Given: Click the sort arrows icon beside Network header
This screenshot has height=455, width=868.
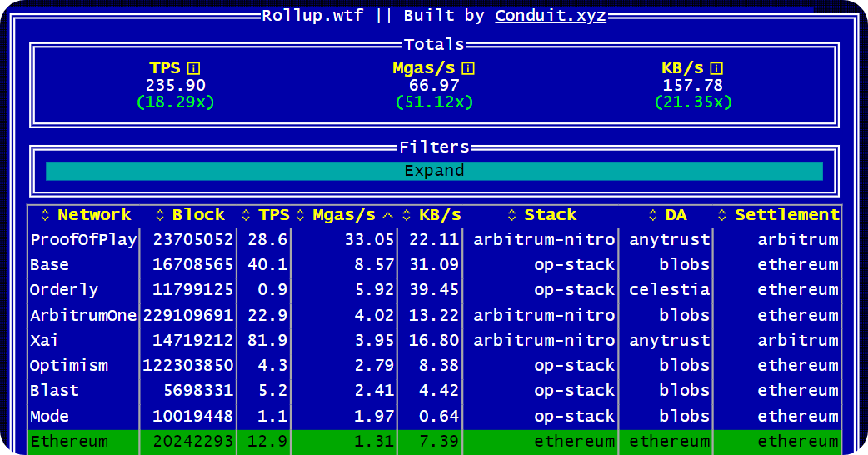Looking at the screenshot, I should [x=45, y=215].
